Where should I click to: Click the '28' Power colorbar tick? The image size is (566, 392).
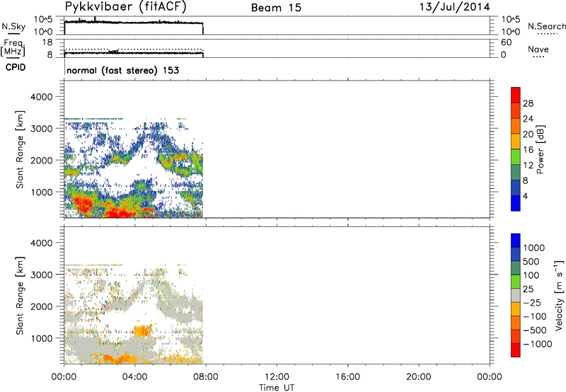pyautogui.click(x=528, y=103)
